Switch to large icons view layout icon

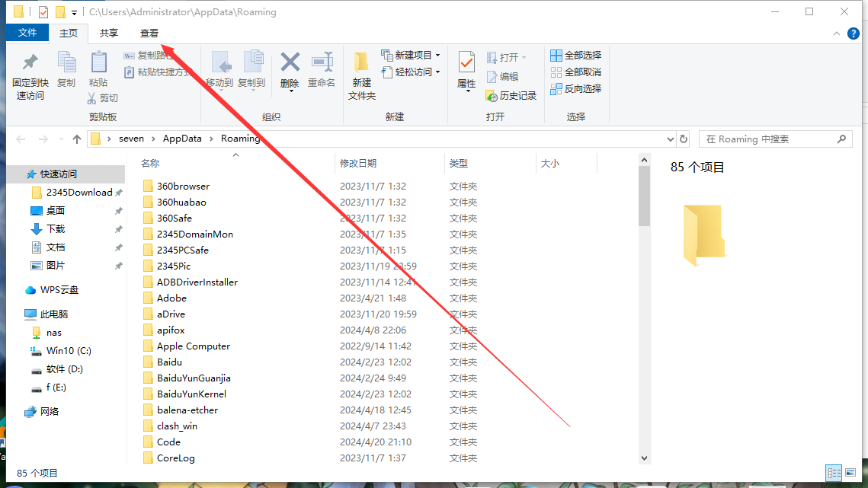point(850,473)
